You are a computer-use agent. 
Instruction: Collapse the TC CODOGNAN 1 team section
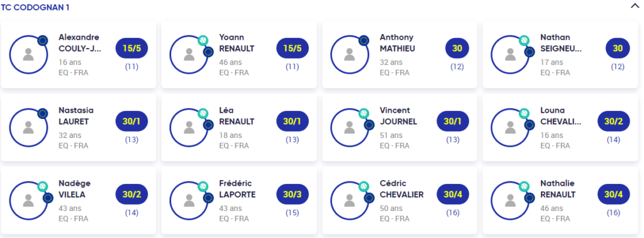635,6
